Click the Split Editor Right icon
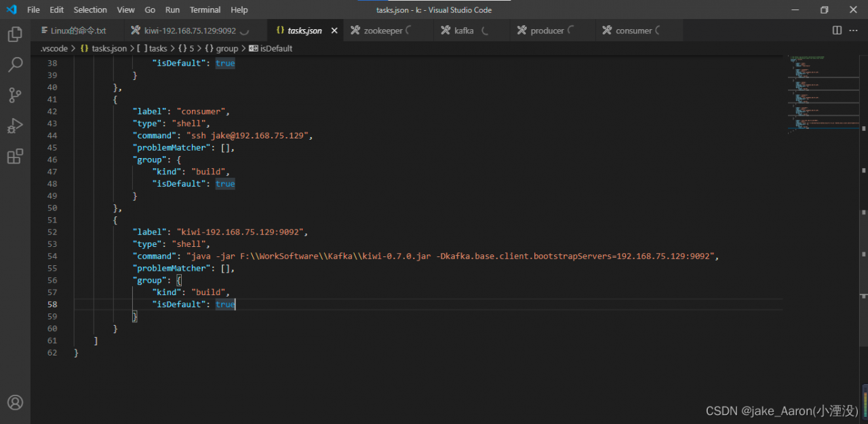 pyautogui.click(x=837, y=31)
